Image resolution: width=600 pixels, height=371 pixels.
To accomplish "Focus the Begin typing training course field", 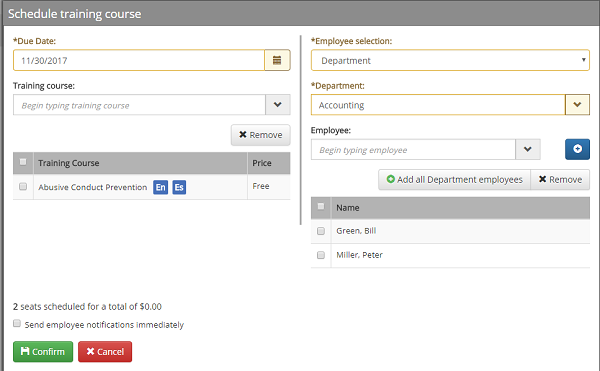I will (x=139, y=105).
